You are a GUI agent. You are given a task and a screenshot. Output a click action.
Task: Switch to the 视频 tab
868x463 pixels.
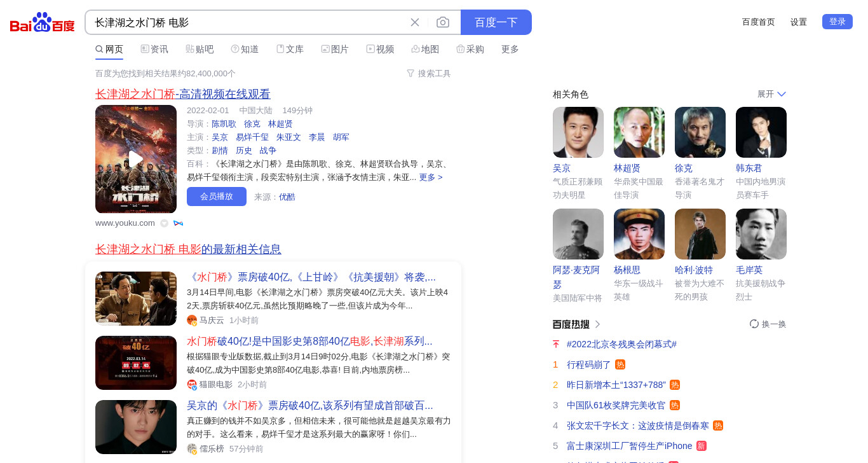380,49
